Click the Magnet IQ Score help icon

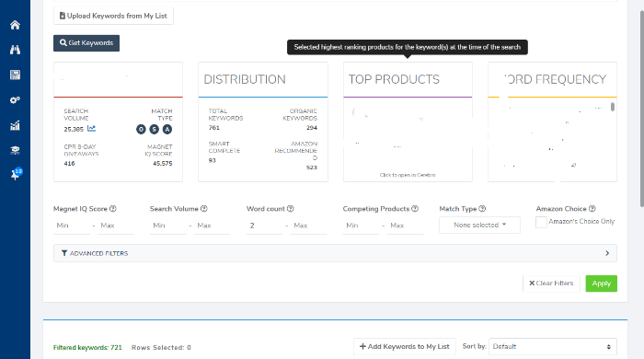113,209
